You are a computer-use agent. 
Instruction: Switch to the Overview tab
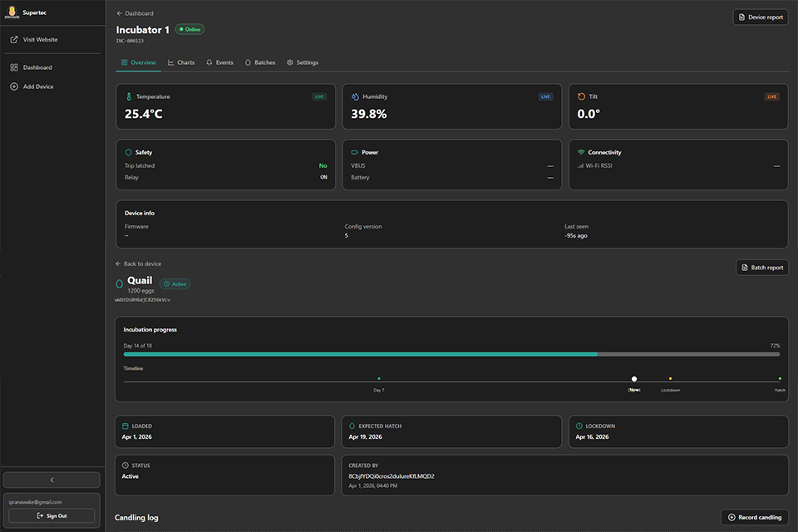click(x=138, y=62)
